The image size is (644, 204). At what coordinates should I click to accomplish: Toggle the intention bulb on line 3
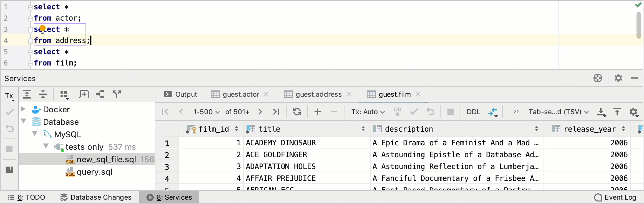click(43, 29)
